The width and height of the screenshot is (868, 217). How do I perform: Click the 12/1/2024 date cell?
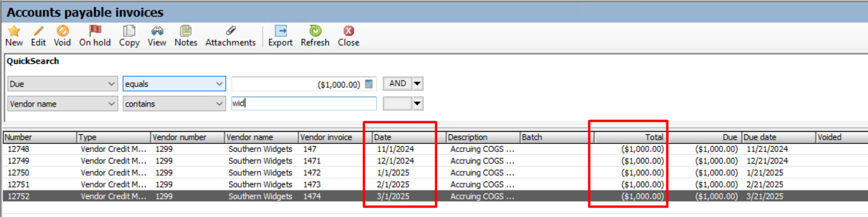(409, 161)
